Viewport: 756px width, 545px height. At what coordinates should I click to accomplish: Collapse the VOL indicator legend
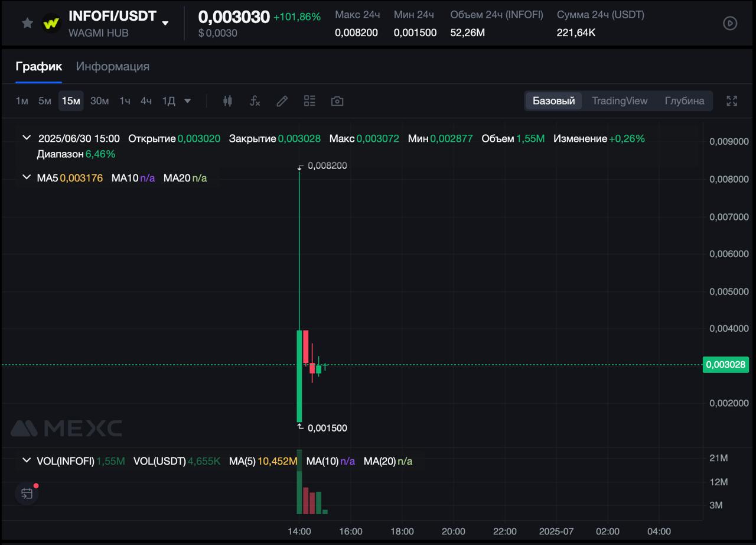(26, 460)
